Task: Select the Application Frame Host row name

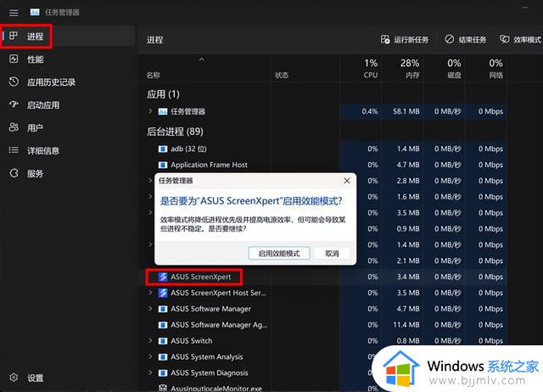Action: click(x=210, y=165)
